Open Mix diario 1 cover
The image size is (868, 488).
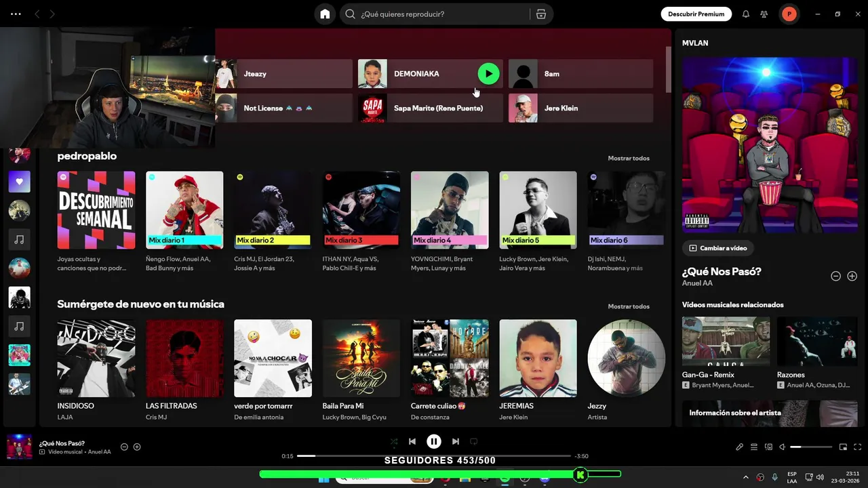pyautogui.click(x=184, y=210)
